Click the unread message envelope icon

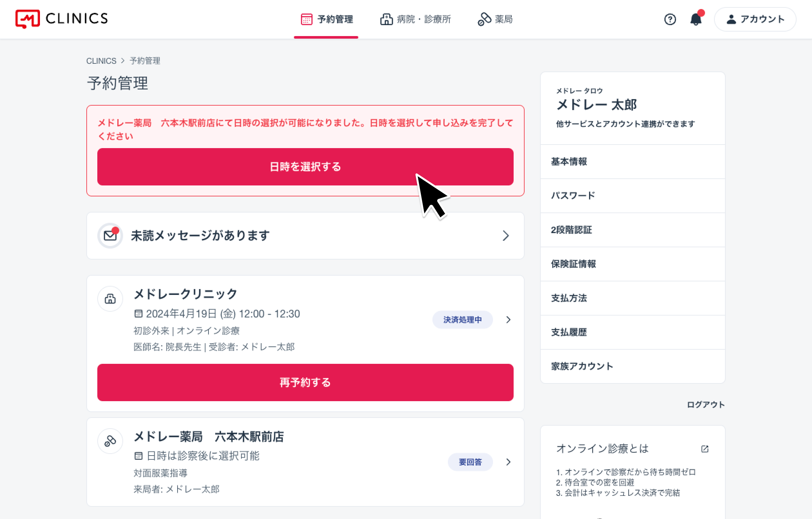pyautogui.click(x=110, y=235)
